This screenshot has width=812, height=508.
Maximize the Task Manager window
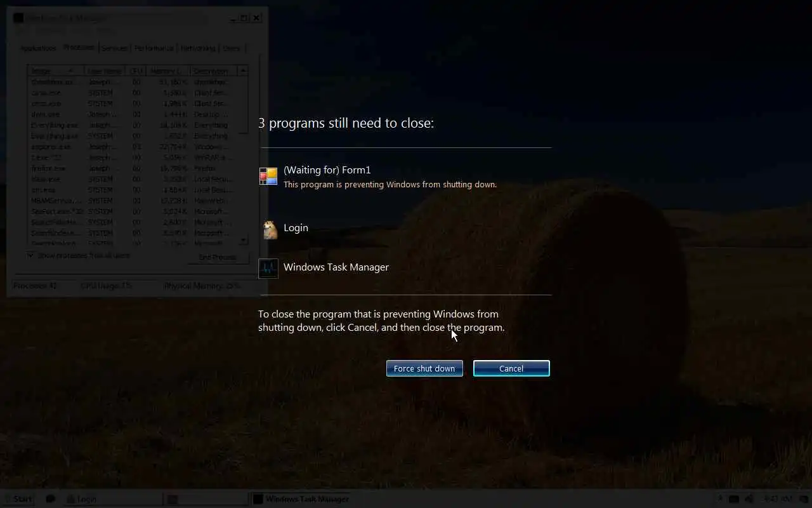point(244,18)
